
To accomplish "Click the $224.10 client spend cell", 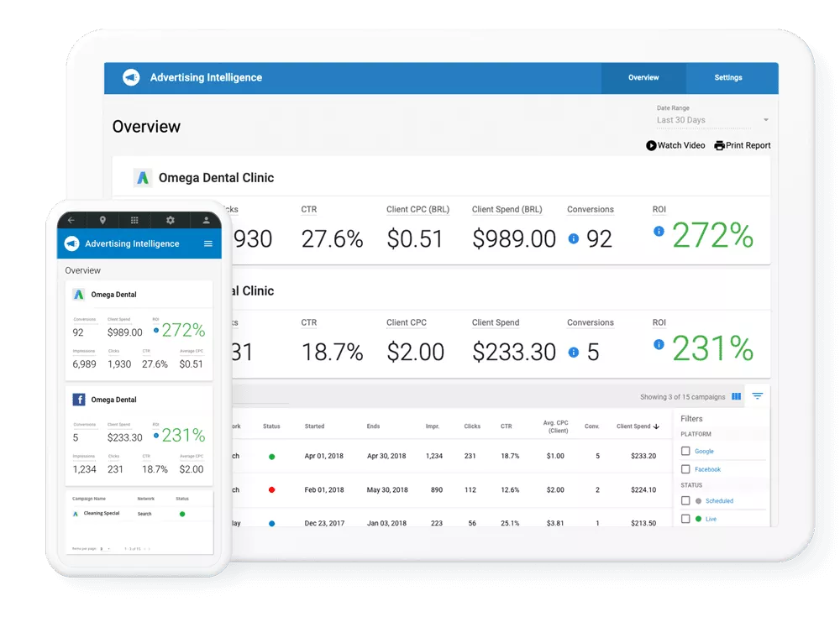I will coord(643,490).
